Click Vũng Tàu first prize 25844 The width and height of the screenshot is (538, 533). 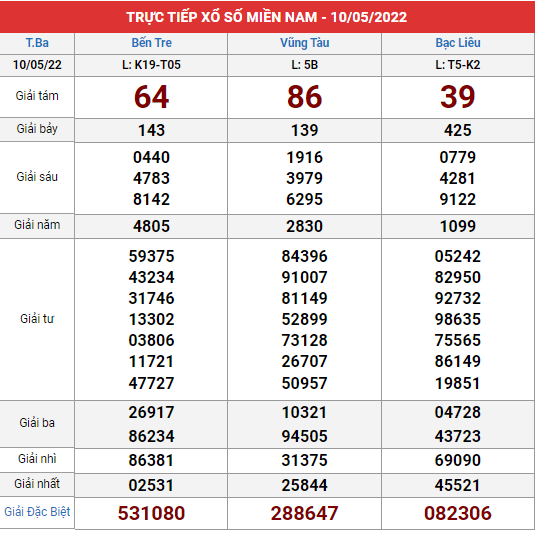tap(304, 485)
